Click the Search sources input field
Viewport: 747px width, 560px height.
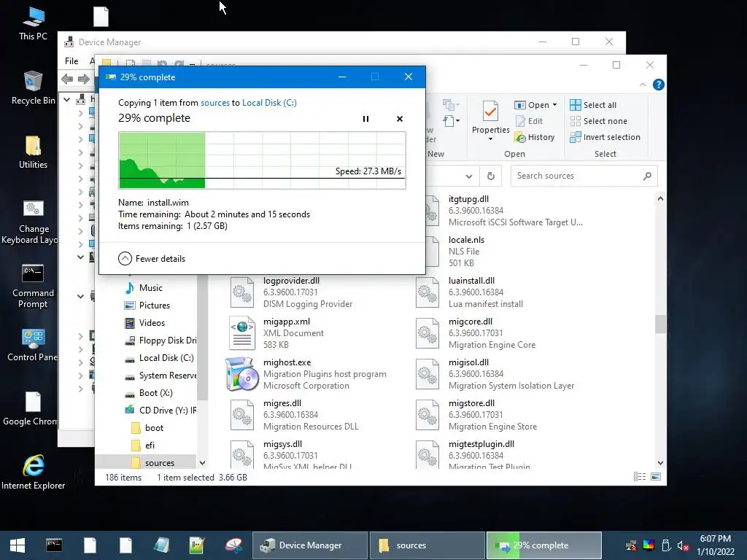pyautogui.click(x=576, y=176)
